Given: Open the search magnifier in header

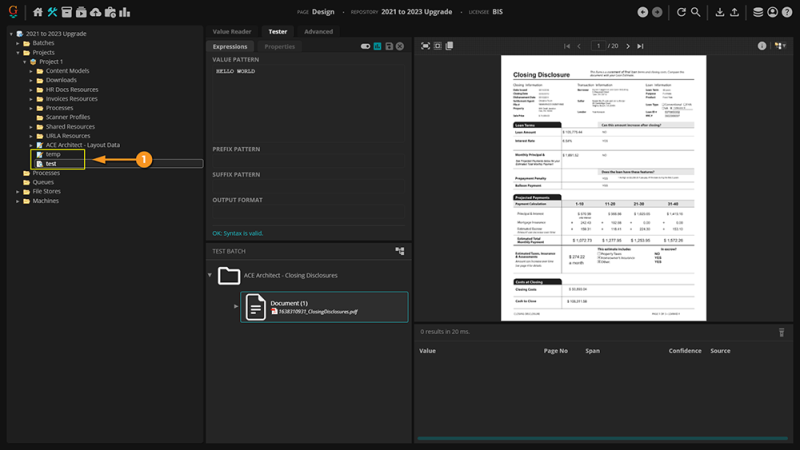Looking at the screenshot, I should click(x=695, y=12).
